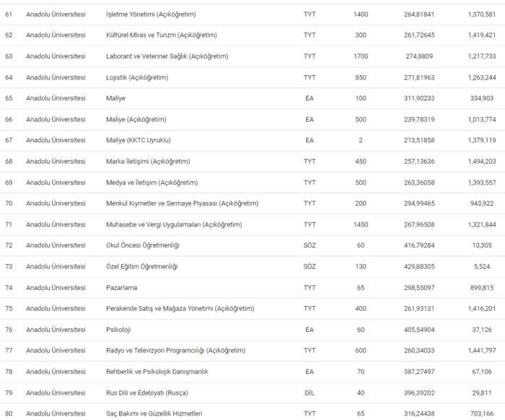The image size is (505, 420).
Task: Open Medya ve İletişim (Açıköğretim) entry
Action: coord(151,183)
